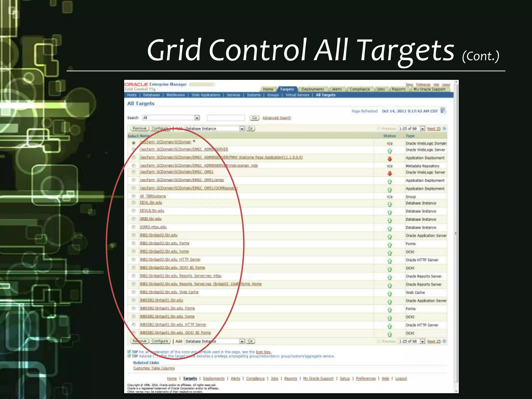Viewport: 532px width, 399px height.
Task: Switch to the Compliance tab
Action: click(x=360, y=89)
